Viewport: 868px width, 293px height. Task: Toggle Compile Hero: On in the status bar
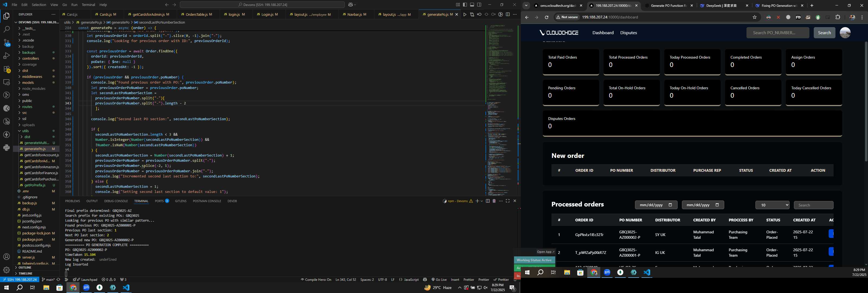pos(316,279)
